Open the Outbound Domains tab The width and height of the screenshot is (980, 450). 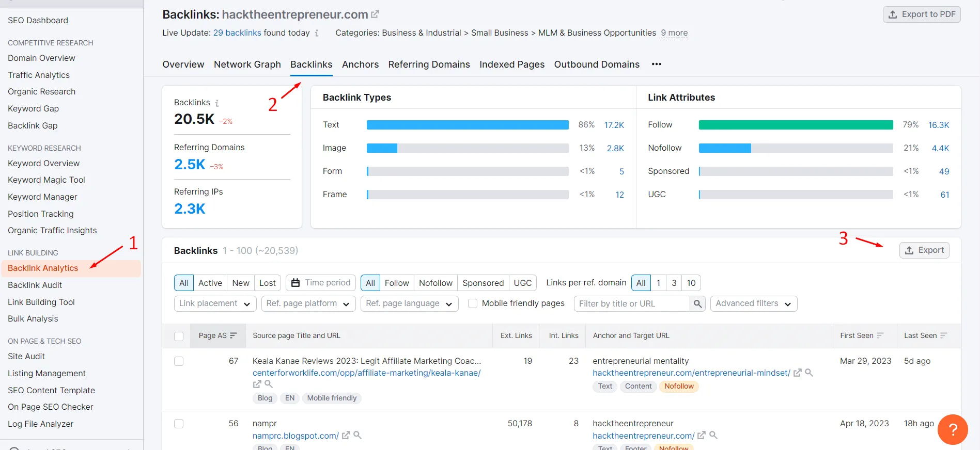[597, 65]
